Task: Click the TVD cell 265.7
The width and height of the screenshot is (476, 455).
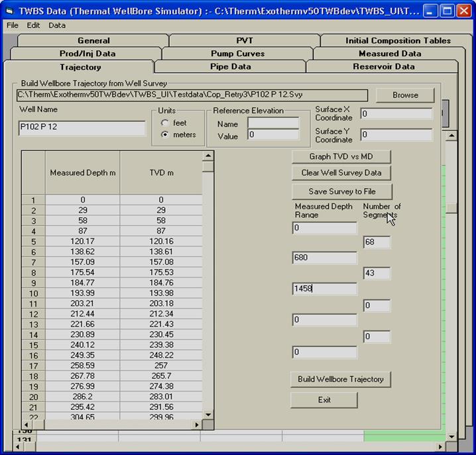Action: tap(161, 376)
